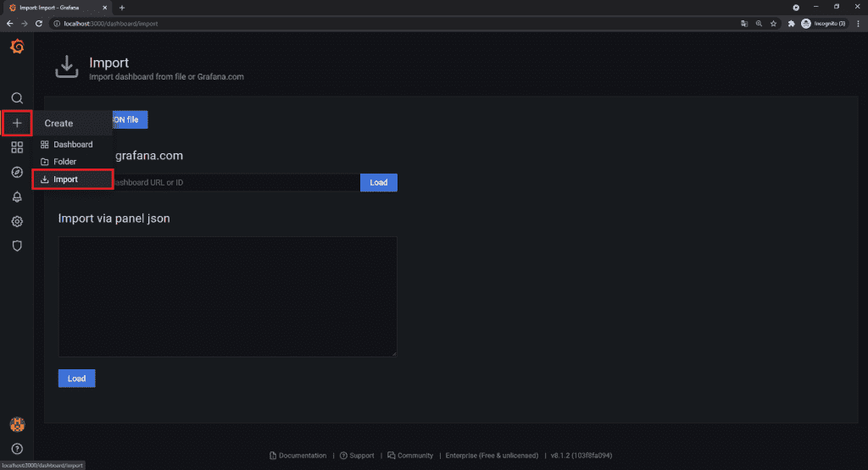Click Load next to dashboard URL field
The height and width of the screenshot is (470, 868).
pyautogui.click(x=379, y=182)
